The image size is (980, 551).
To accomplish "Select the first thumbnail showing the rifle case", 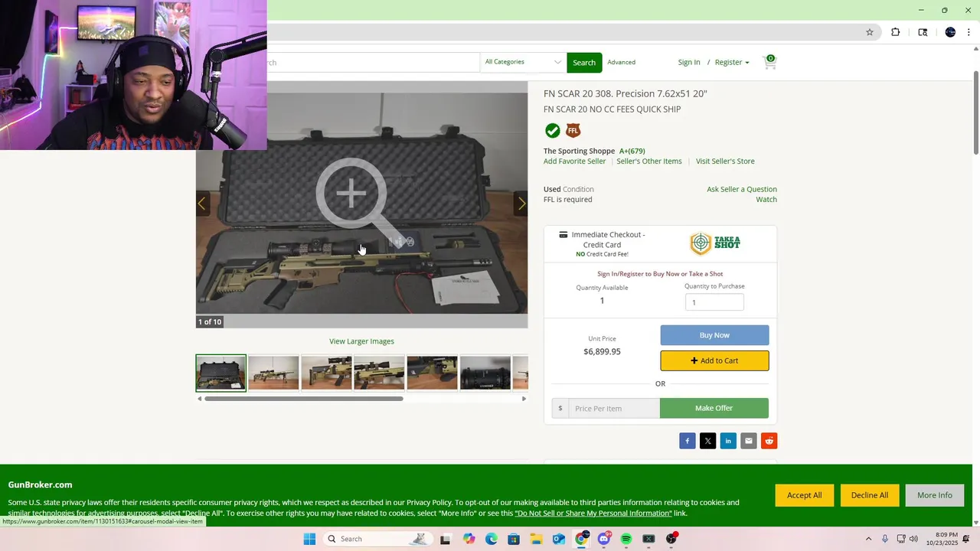I will [220, 373].
